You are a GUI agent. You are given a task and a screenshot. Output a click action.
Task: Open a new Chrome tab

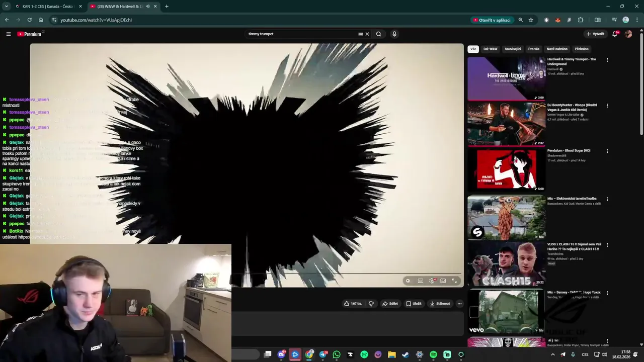[x=167, y=7]
